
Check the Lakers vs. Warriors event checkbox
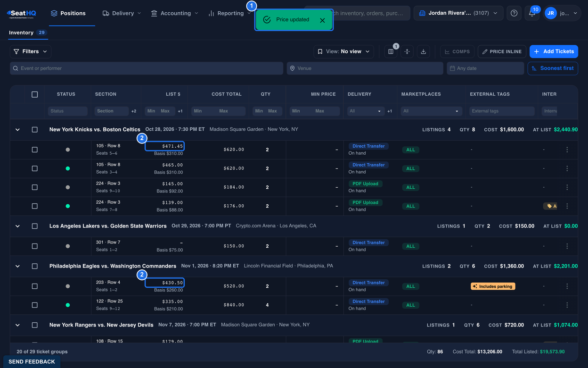34,226
